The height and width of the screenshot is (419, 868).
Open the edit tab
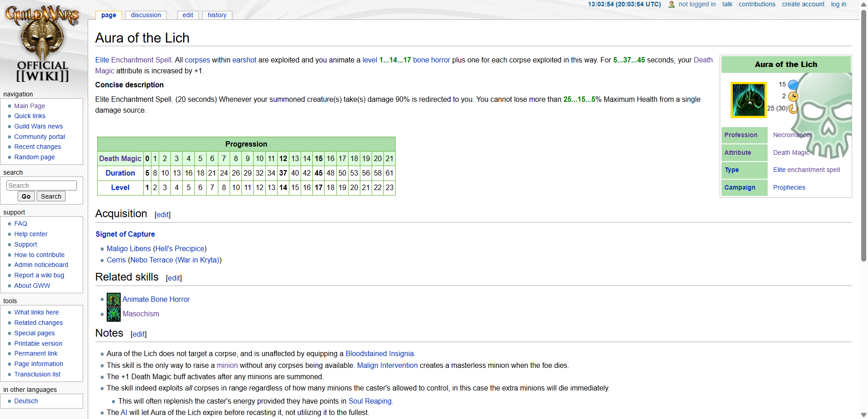188,15
